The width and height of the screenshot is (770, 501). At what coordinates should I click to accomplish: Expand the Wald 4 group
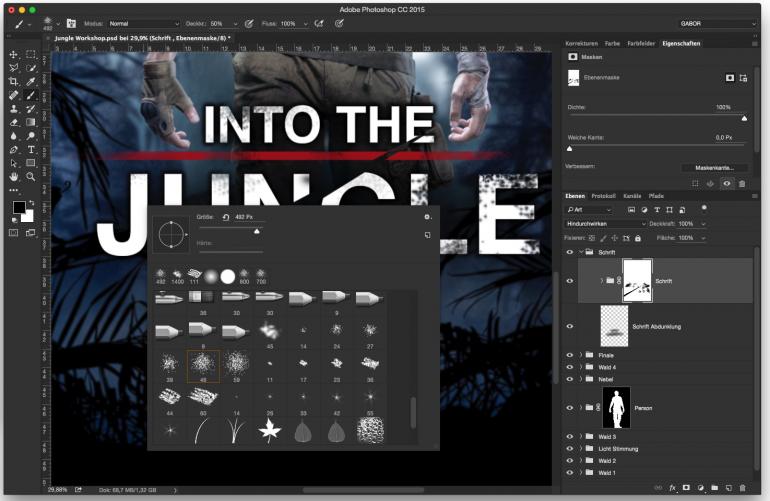click(x=581, y=367)
